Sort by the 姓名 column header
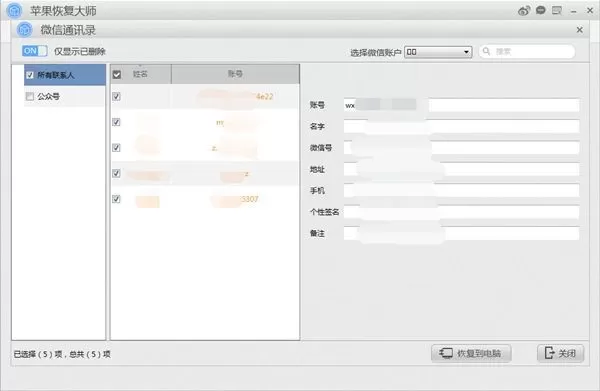Viewport: 600px width, 391px height. click(x=140, y=74)
